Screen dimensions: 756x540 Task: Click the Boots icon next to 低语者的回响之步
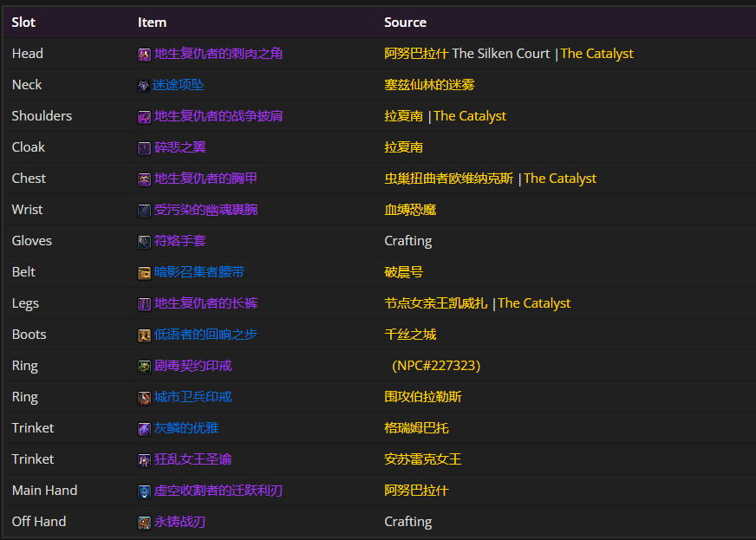(144, 335)
